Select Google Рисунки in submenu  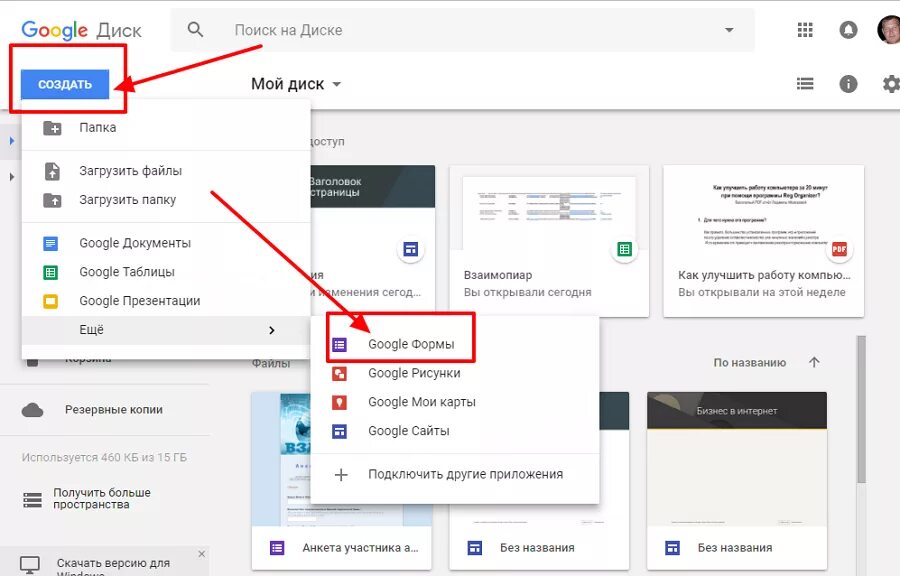[455, 373]
